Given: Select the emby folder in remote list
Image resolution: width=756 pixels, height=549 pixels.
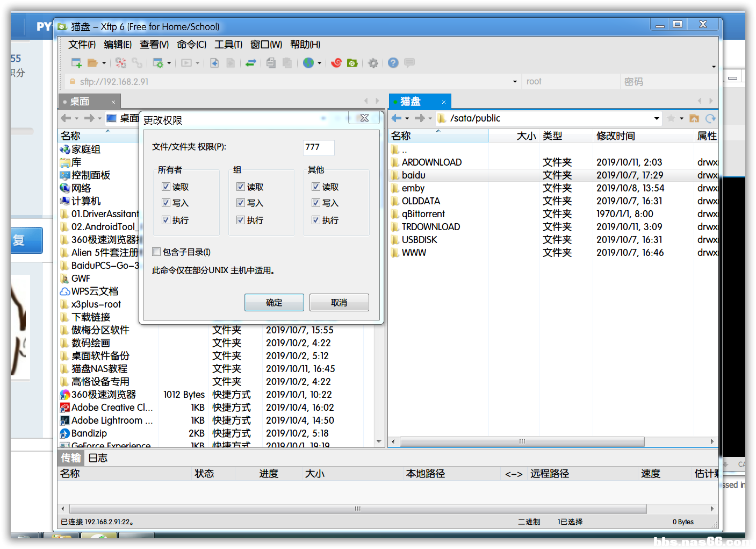Looking at the screenshot, I should click(x=413, y=188).
